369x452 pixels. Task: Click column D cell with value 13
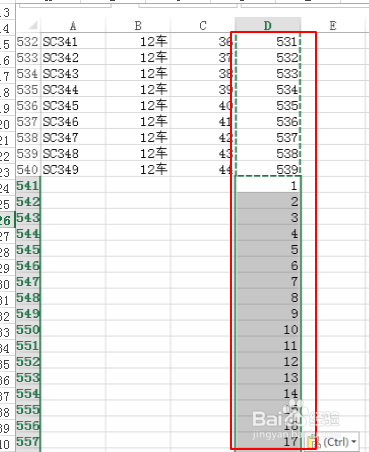tap(268, 377)
